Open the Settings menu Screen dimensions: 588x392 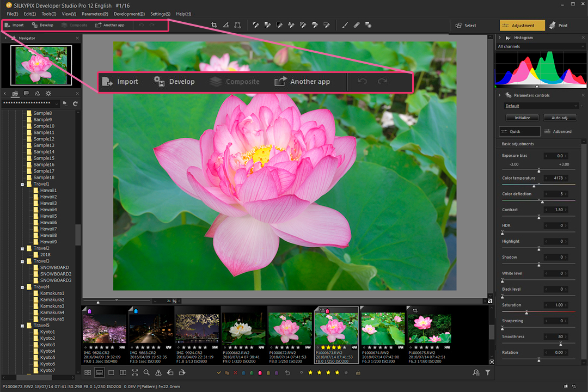tap(160, 14)
